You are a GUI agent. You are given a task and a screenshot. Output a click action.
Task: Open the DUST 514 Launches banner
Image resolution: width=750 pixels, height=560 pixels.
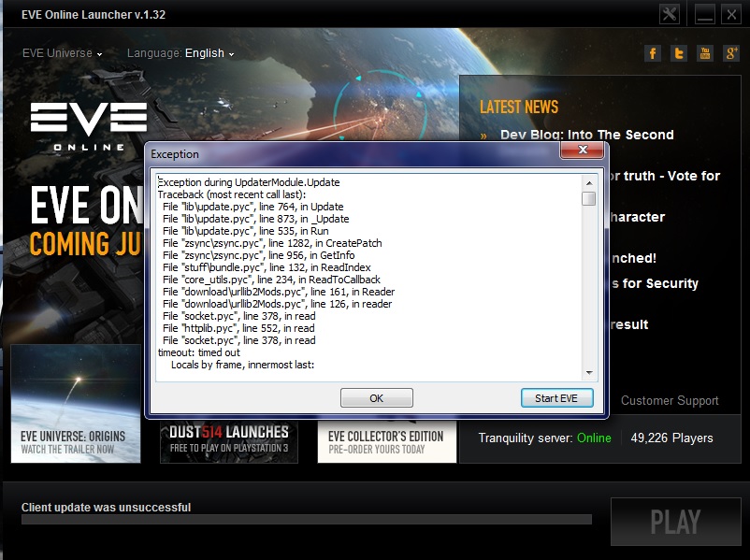click(229, 441)
